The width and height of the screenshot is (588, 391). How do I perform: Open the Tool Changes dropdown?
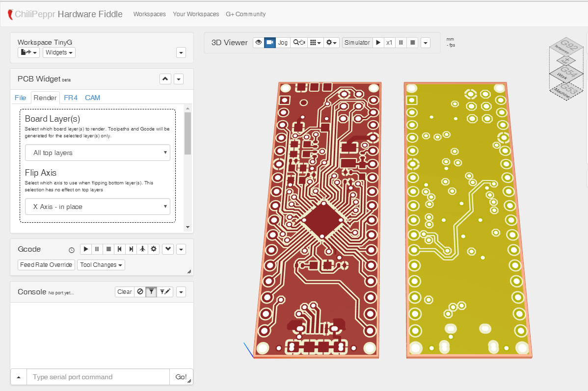tap(101, 264)
